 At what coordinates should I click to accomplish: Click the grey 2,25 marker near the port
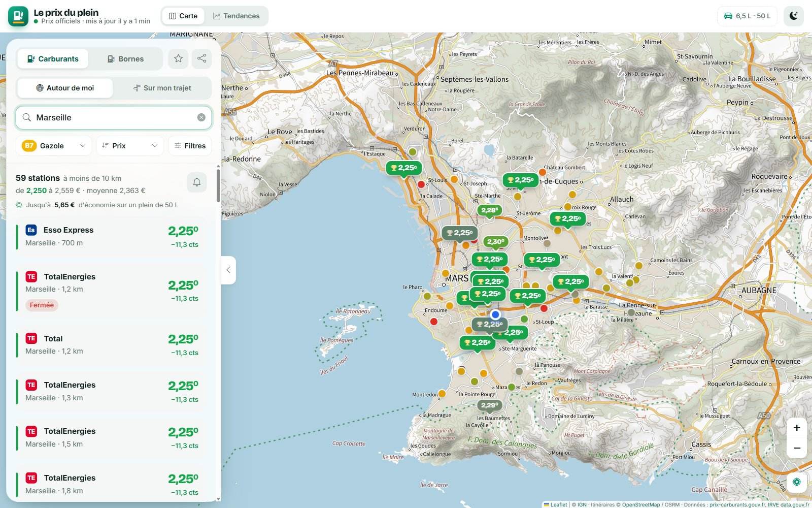tap(460, 233)
